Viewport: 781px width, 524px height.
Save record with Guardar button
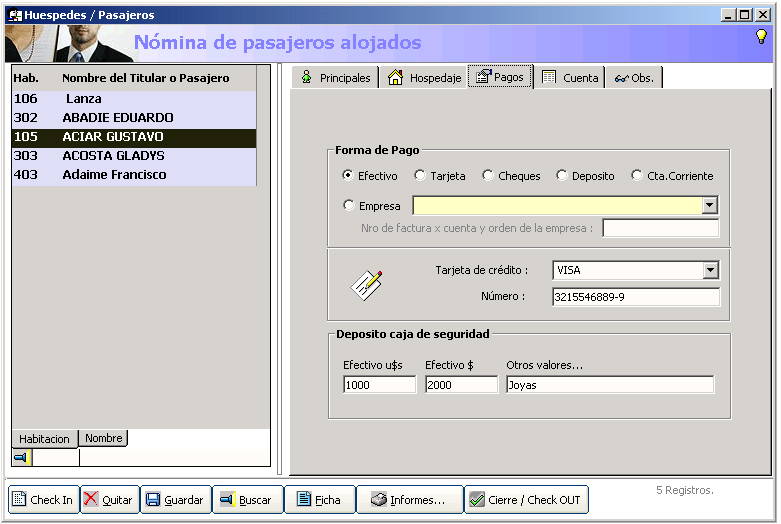175,500
